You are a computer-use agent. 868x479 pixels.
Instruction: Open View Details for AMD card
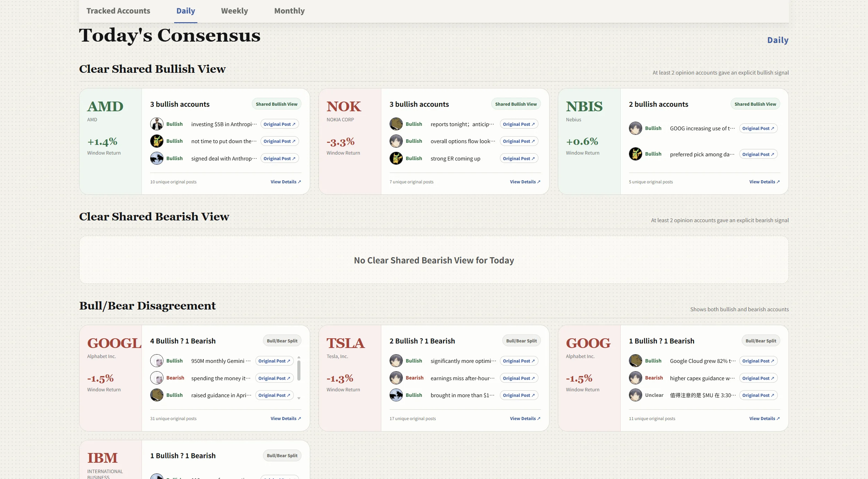286,182
